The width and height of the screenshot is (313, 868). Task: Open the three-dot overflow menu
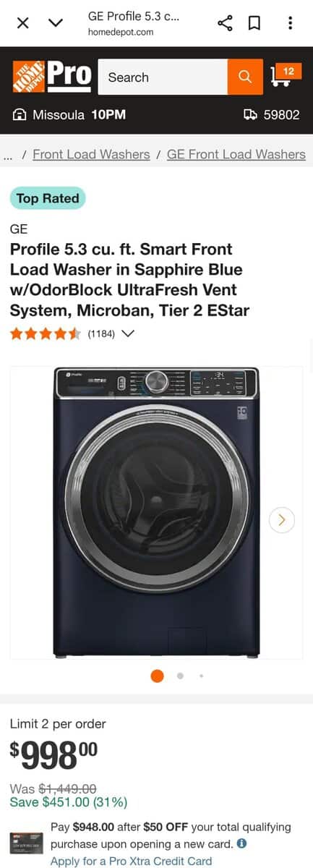coord(290,23)
